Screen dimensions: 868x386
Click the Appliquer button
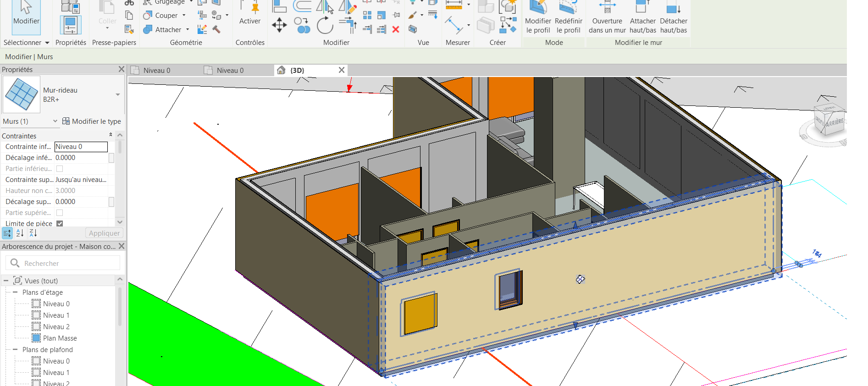pos(104,233)
